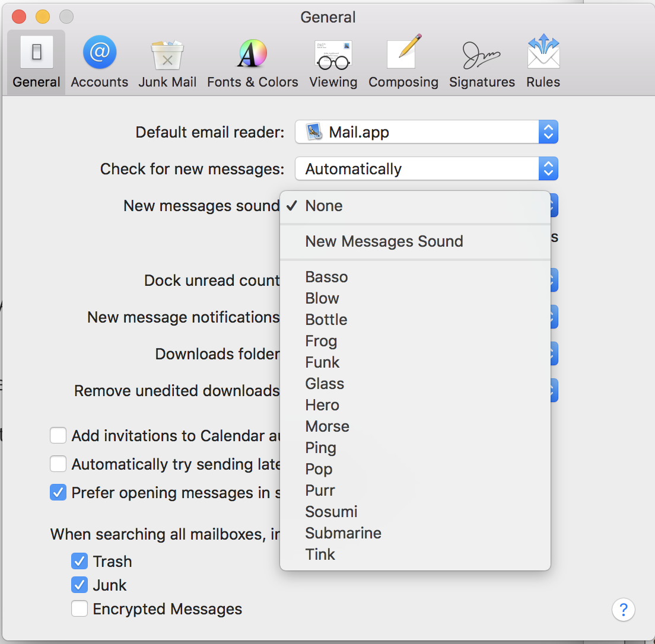Select the Funk sound
This screenshot has width=655, height=644.
(x=415, y=362)
